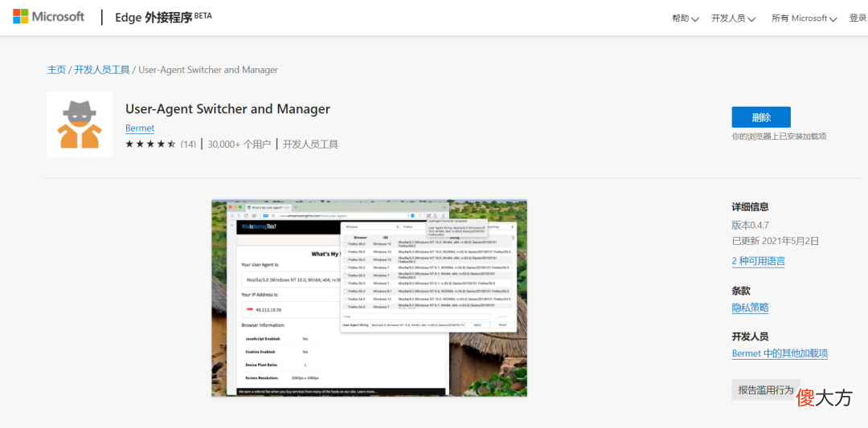Click the 删除 button
This screenshot has width=868, height=428.
tap(761, 117)
